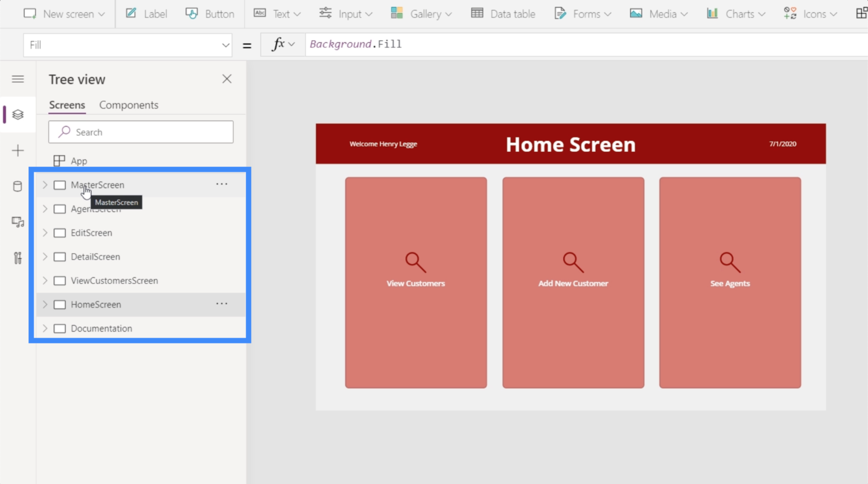Click the Insert plus icon in sidebar

18,151
